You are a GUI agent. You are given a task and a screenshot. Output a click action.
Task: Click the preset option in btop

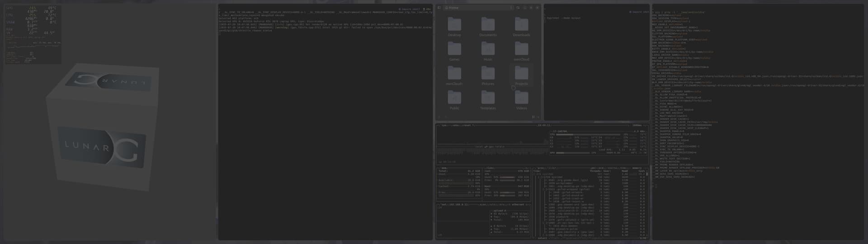pyautogui.click(x=468, y=125)
